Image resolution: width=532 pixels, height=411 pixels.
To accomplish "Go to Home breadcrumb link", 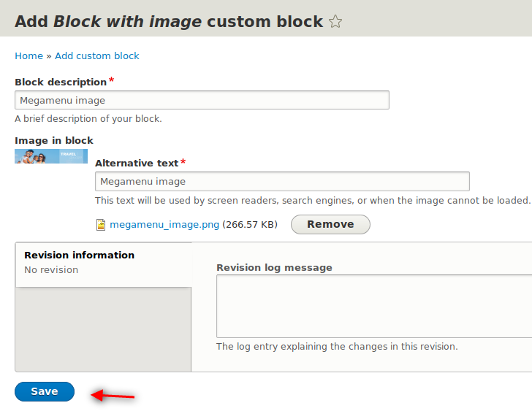I will tap(28, 56).
